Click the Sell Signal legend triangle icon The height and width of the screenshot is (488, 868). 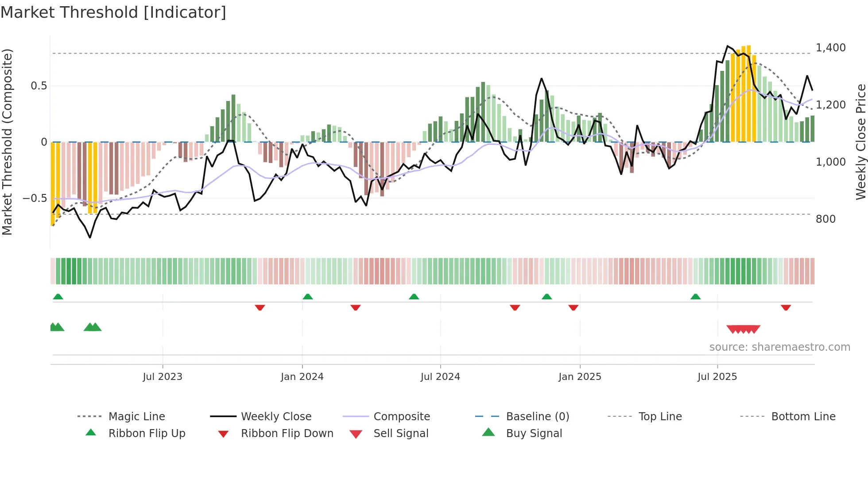point(356,434)
